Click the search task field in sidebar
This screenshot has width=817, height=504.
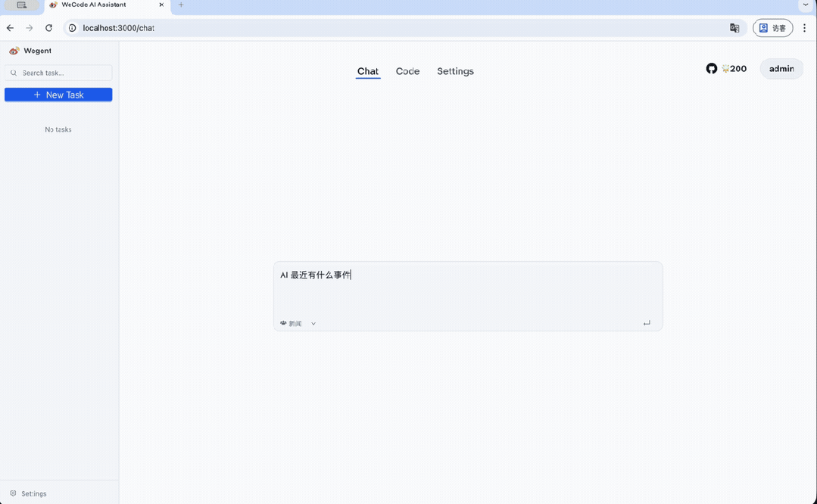(x=58, y=73)
